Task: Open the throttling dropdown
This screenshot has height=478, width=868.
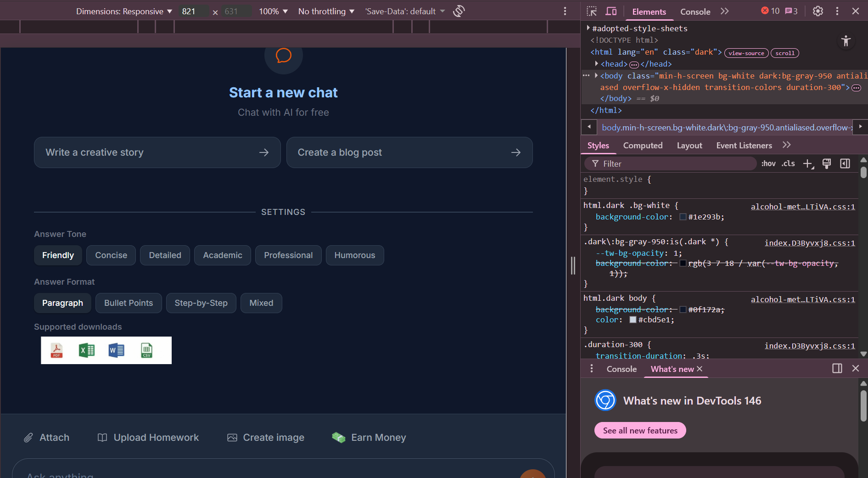Action: pyautogui.click(x=326, y=11)
